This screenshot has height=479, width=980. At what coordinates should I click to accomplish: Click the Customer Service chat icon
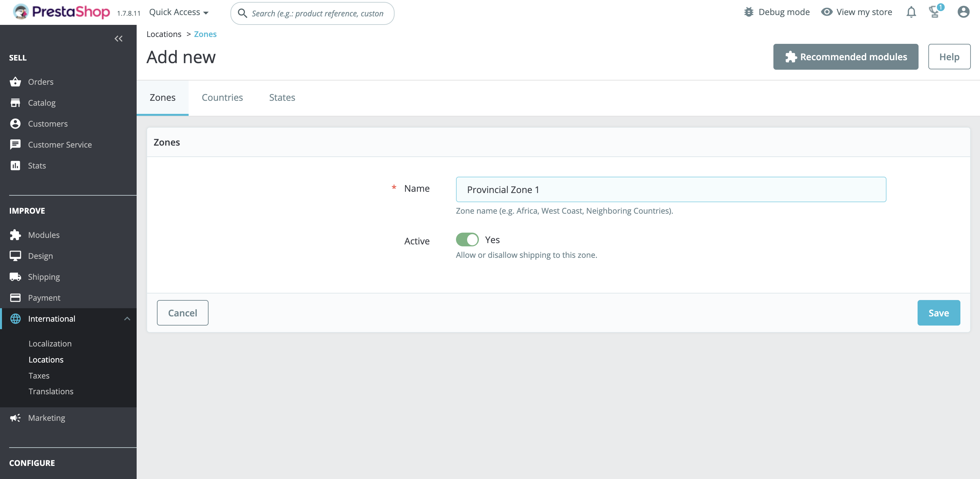click(x=15, y=144)
